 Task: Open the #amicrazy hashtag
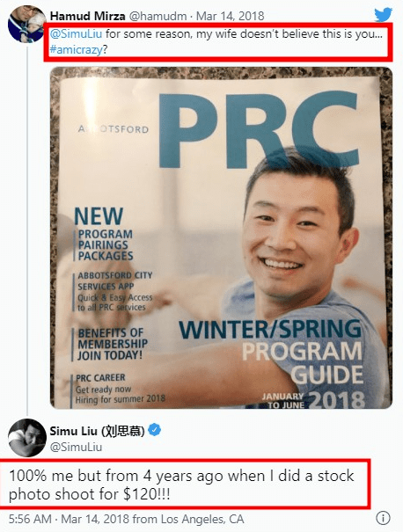click(x=76, y=50)
